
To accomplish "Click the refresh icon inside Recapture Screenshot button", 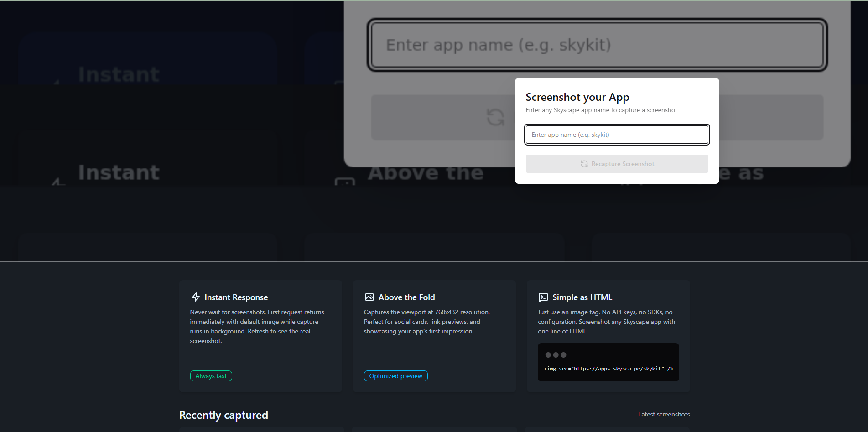I will 584,164.
